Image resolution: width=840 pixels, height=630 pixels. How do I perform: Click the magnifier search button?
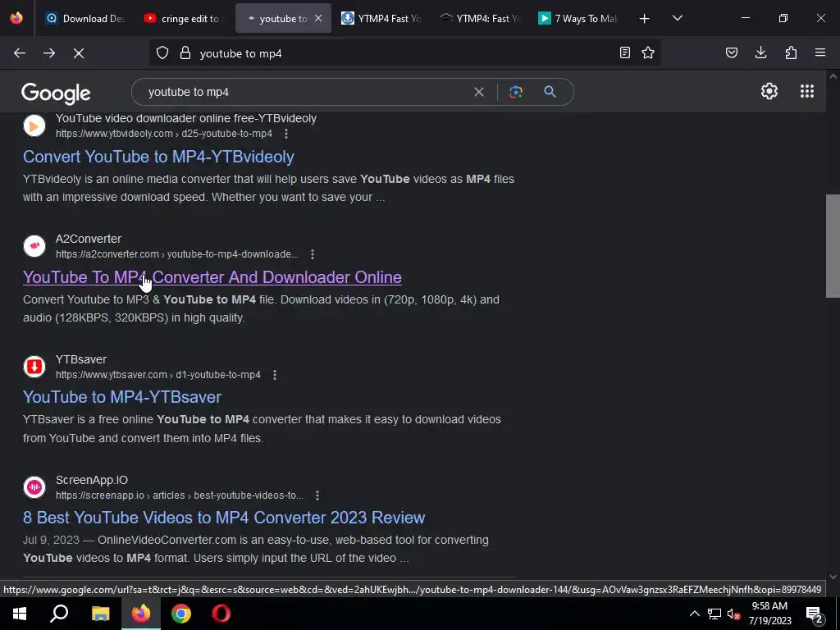(x=550, y=92)
